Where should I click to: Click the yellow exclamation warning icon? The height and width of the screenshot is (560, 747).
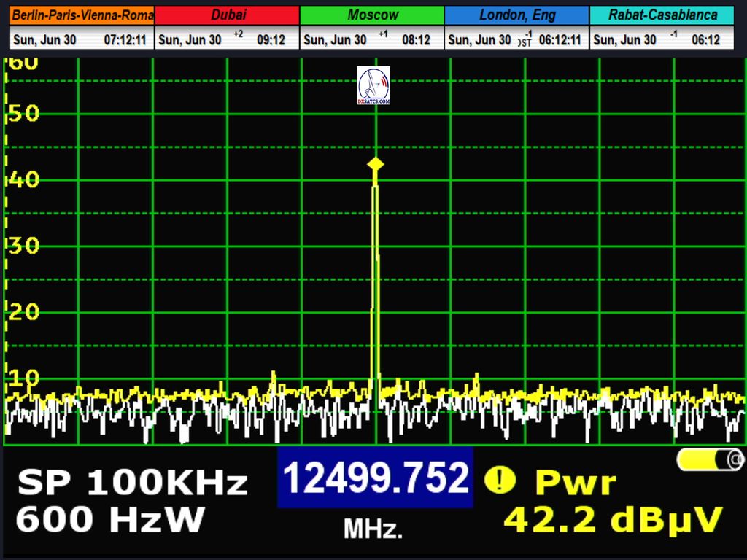tap(500, 480)
